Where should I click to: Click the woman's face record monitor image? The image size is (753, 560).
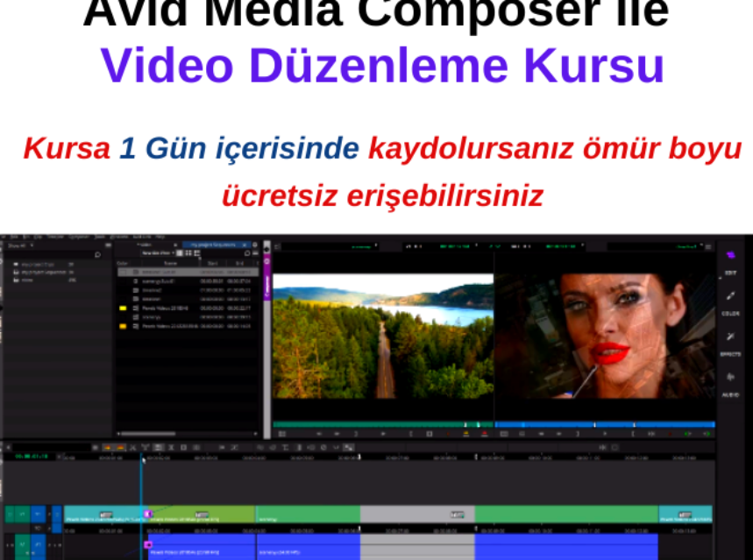[605, 337]
